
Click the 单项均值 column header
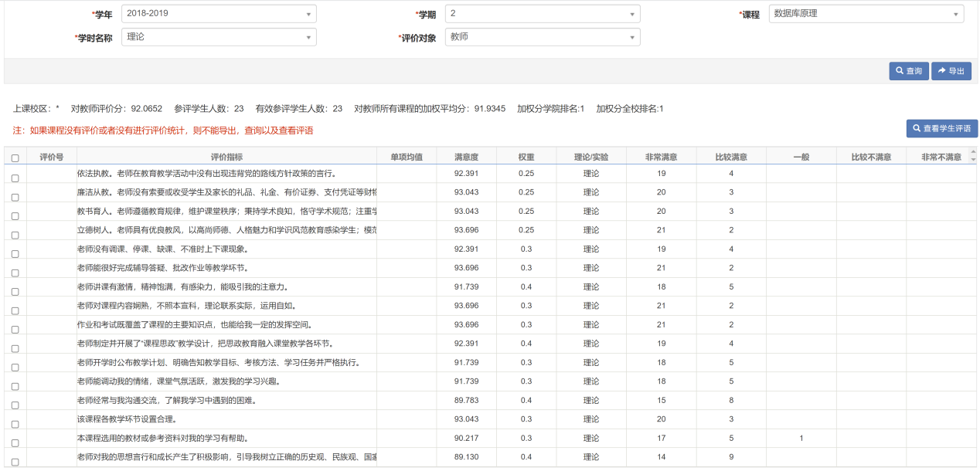tap(407, 157)
